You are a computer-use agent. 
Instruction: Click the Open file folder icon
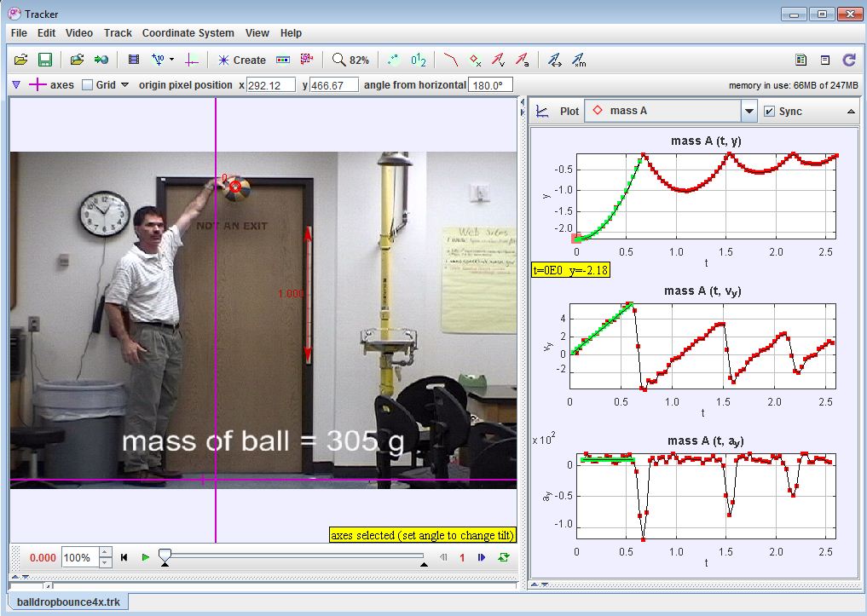(21, 60)
